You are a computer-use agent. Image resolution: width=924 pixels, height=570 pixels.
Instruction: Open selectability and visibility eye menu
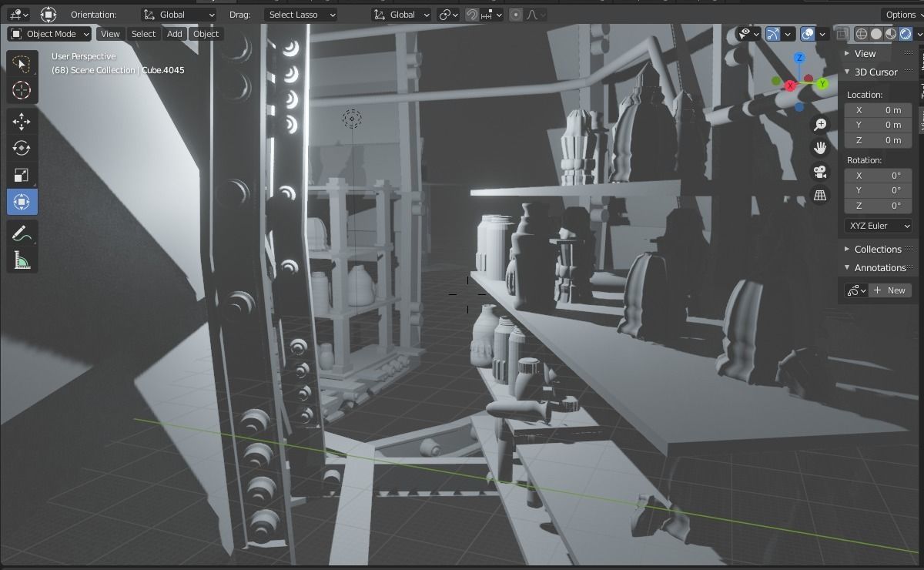tap(748, 34)
